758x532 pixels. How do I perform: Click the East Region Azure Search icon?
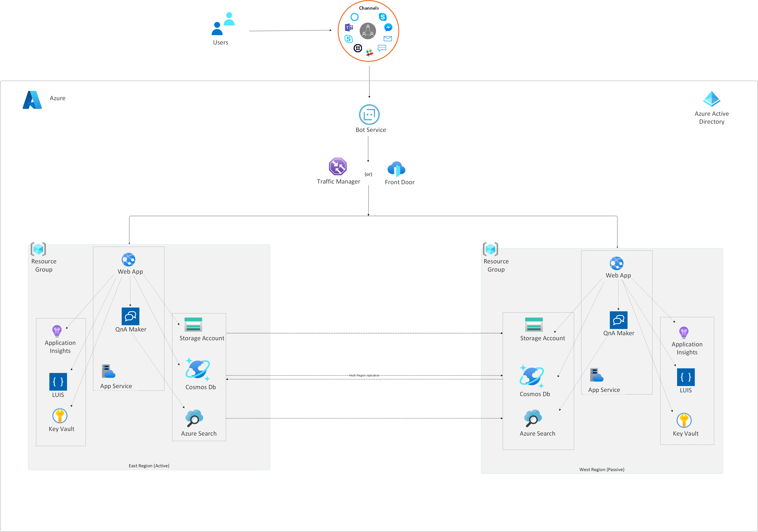[x=194, y=418]
